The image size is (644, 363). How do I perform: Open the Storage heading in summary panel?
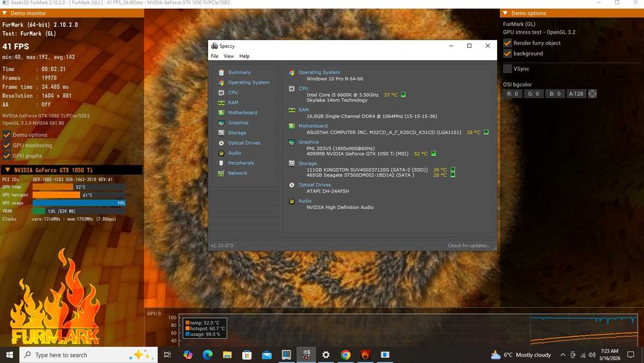tap(307, 163)
